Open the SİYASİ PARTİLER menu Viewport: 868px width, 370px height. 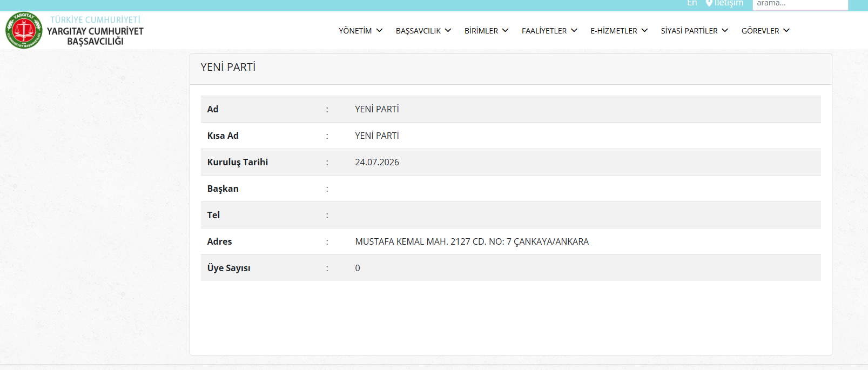click(689, 31)
